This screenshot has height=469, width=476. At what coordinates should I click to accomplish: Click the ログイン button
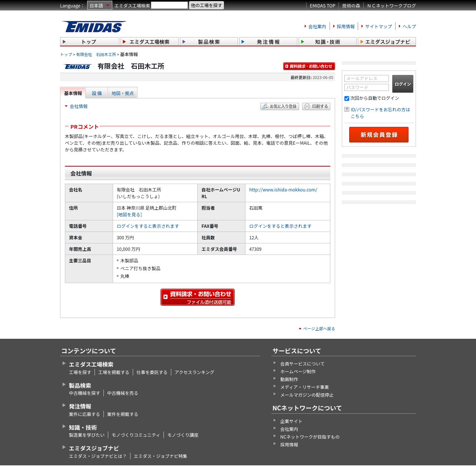tap(403, 84)
